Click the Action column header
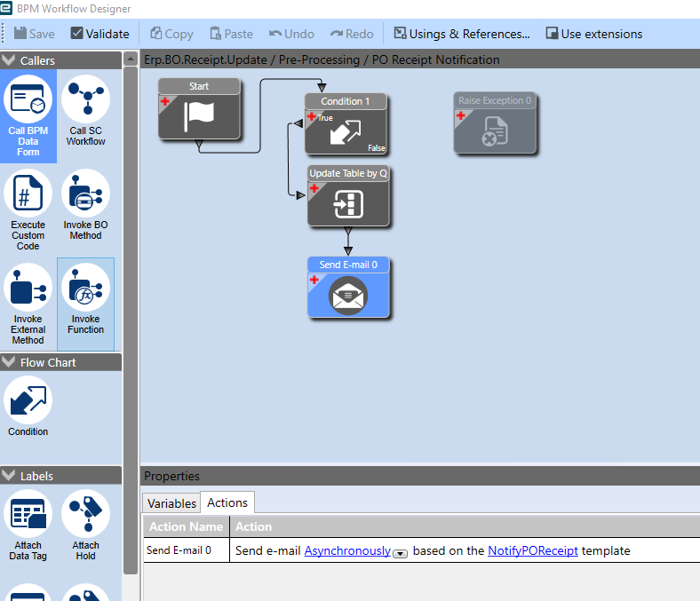Image resolution: width=700 pixels, height=601 pixels. (x=465, y=526)
